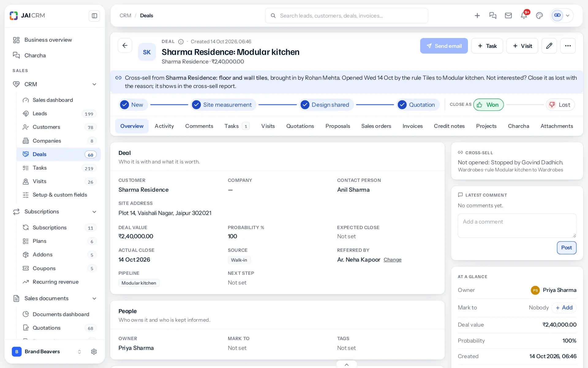Click the info icon next to DEAL
588x368 pixels.
click(x=181, y=42)
